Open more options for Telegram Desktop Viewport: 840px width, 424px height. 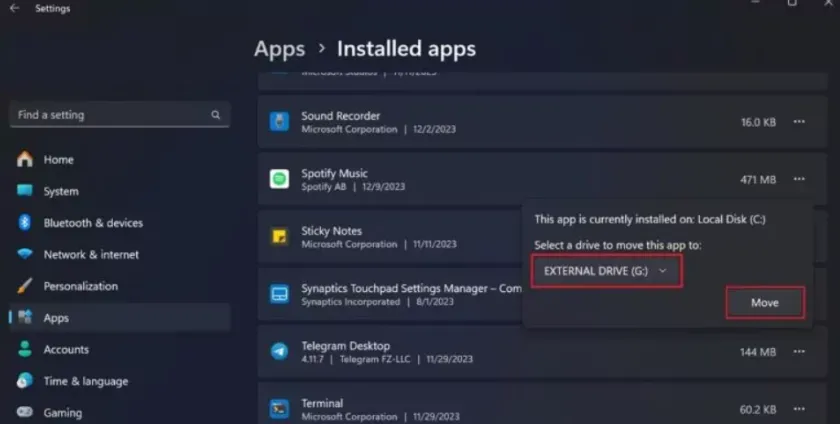click(x=799, y=352)
